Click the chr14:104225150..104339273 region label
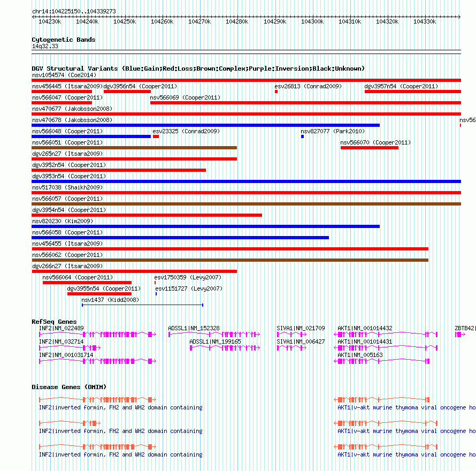 pyautogui.click(x=74, y=11)
